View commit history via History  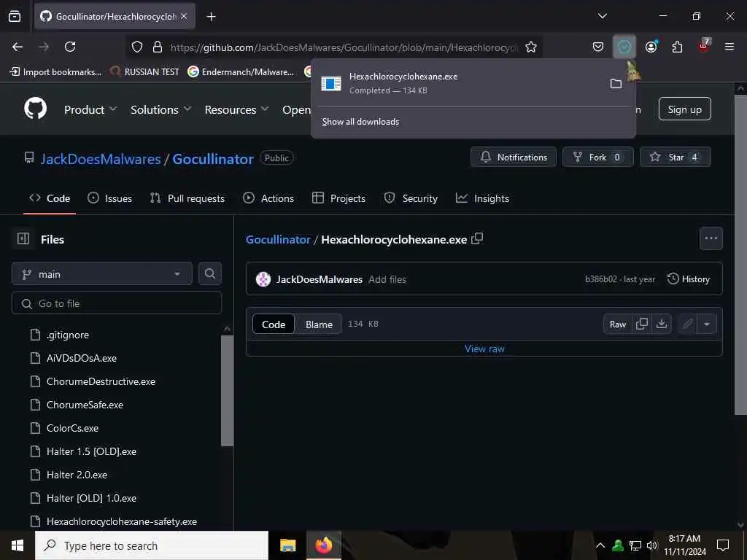tap(689, 279)
